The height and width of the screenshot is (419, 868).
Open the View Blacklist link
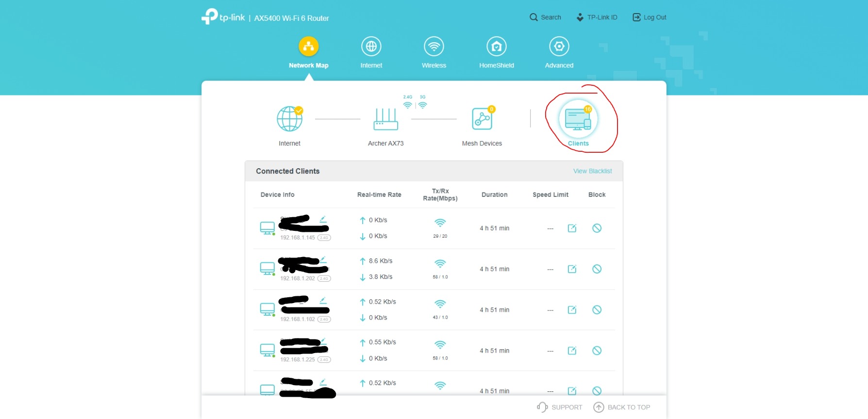click(x=593, y=171)
